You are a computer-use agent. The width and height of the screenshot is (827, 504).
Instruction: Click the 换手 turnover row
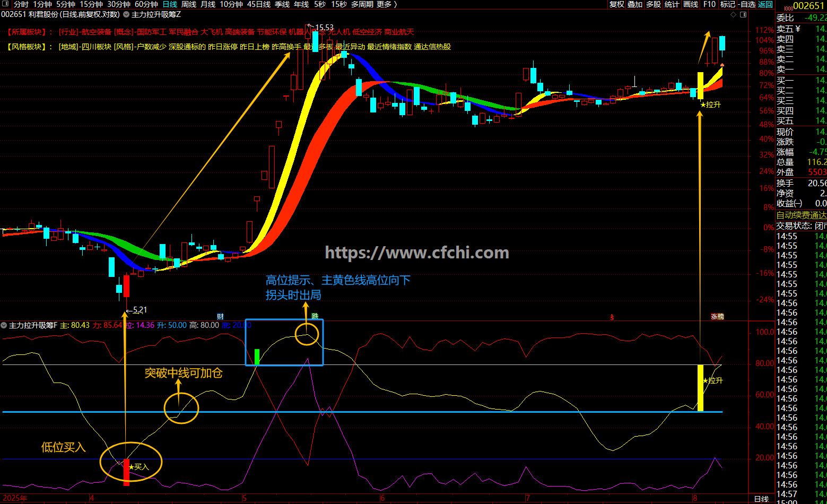802,183
